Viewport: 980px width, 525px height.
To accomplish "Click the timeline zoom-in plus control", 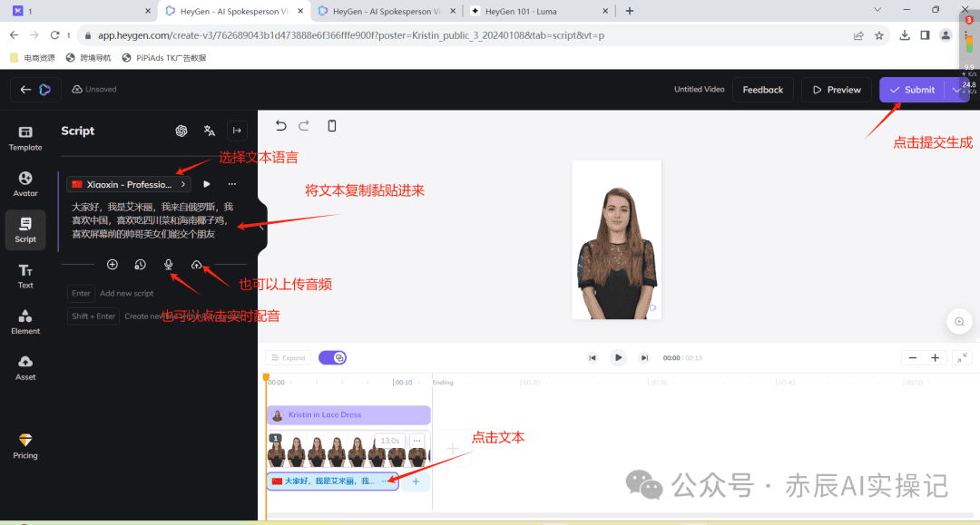I will tap(936, 357).
